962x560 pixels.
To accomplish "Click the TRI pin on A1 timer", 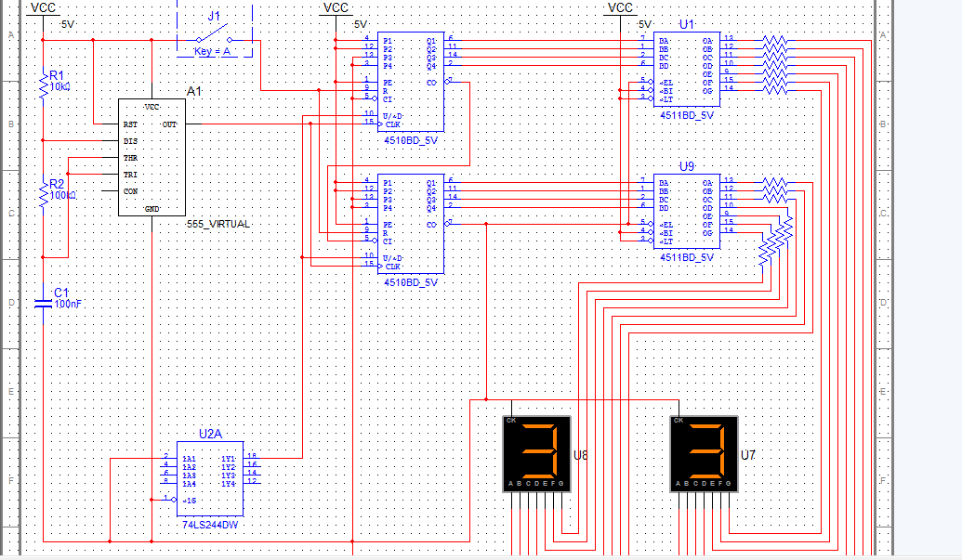I will pos(130,175).
